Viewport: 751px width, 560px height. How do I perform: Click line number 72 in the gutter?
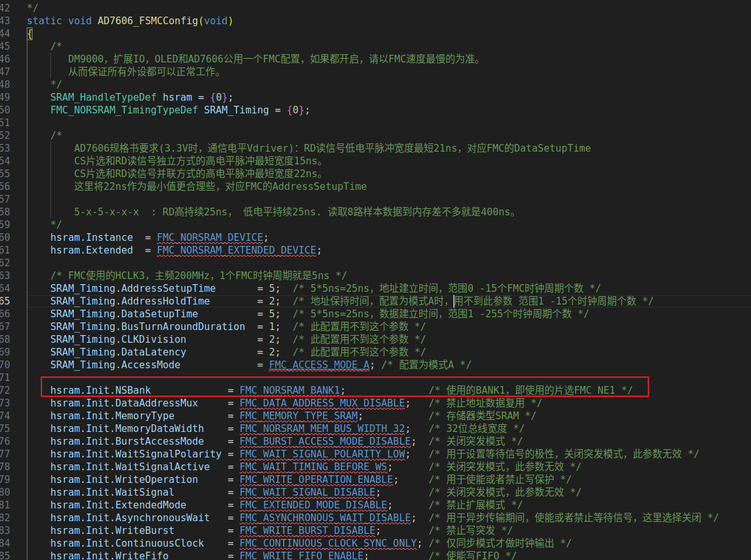[x=5, y=391]
